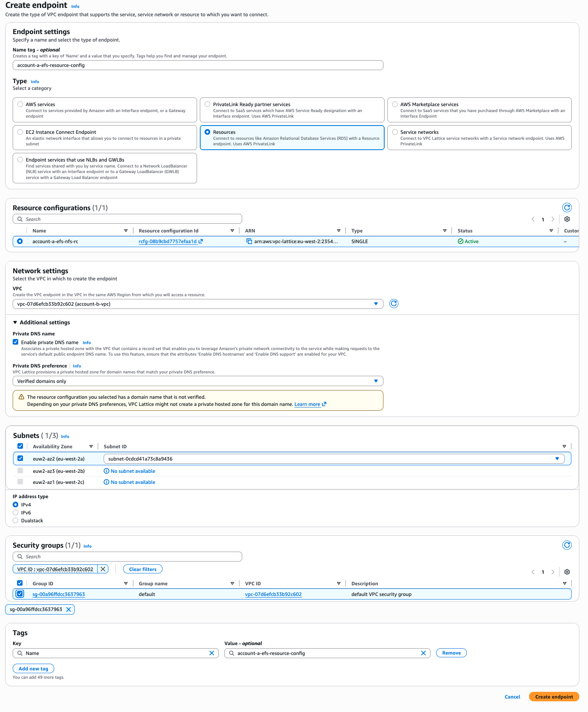
Task: Refresh the Security groups list
Action: pyautogui.click(x=567, y=545)
